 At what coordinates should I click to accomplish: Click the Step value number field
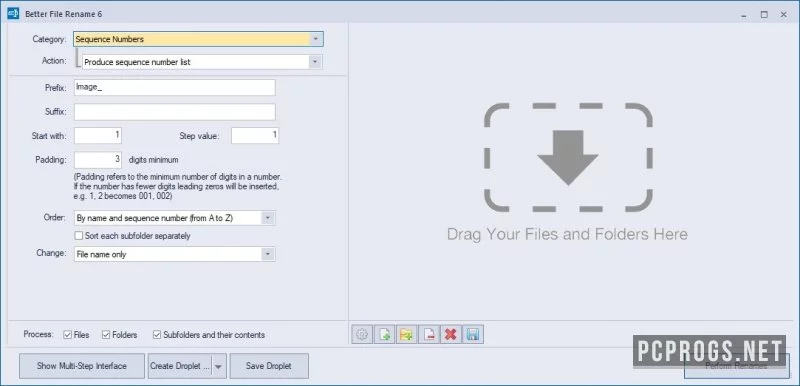pyautogui.click(x=255, y=136)
